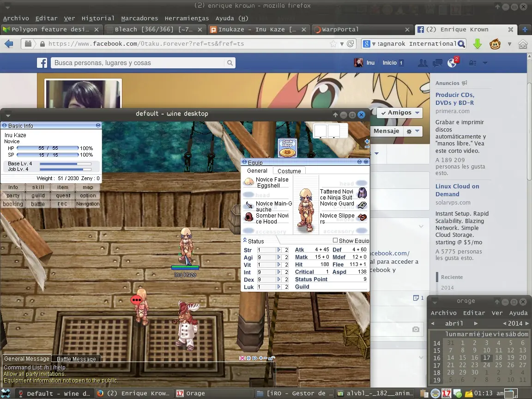Open Firefox Historial menu
The width and height of the screenshot is (532, 399).
(98, 18)
